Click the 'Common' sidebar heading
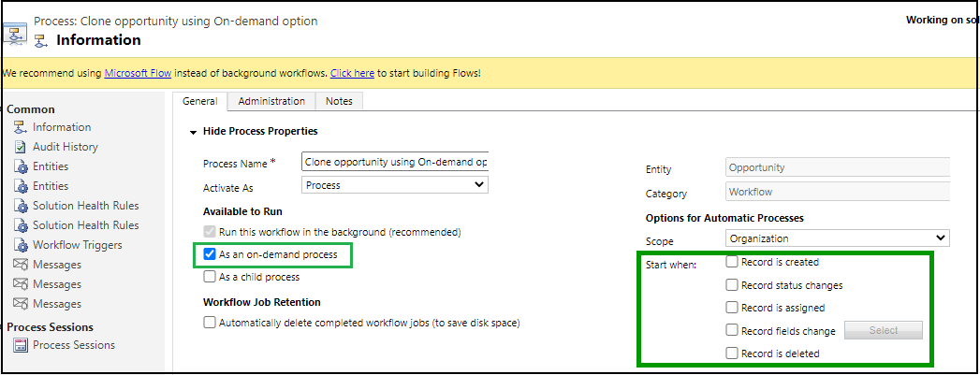This screenshot has width=980, height=375. pos(31,109)
